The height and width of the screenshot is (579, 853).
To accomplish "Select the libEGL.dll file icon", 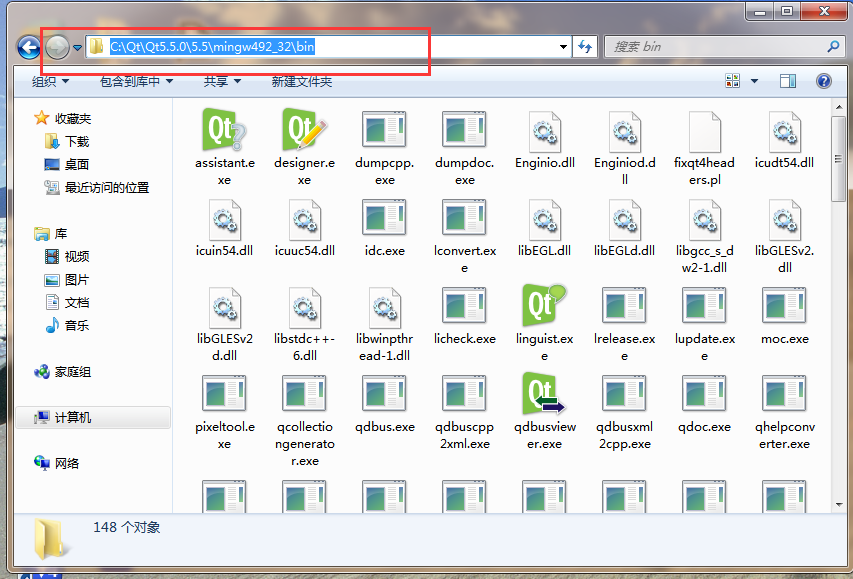I will pos(545,220).
